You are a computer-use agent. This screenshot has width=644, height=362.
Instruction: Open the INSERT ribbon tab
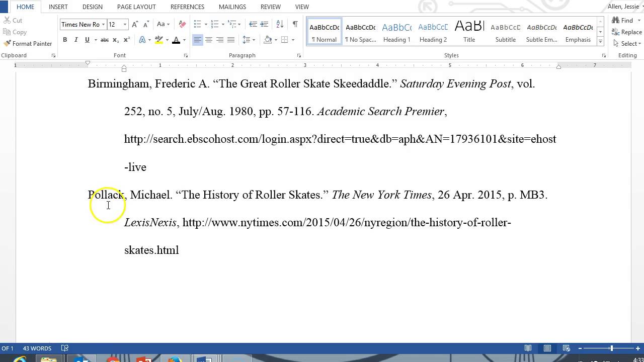click(x=58, y=7)
